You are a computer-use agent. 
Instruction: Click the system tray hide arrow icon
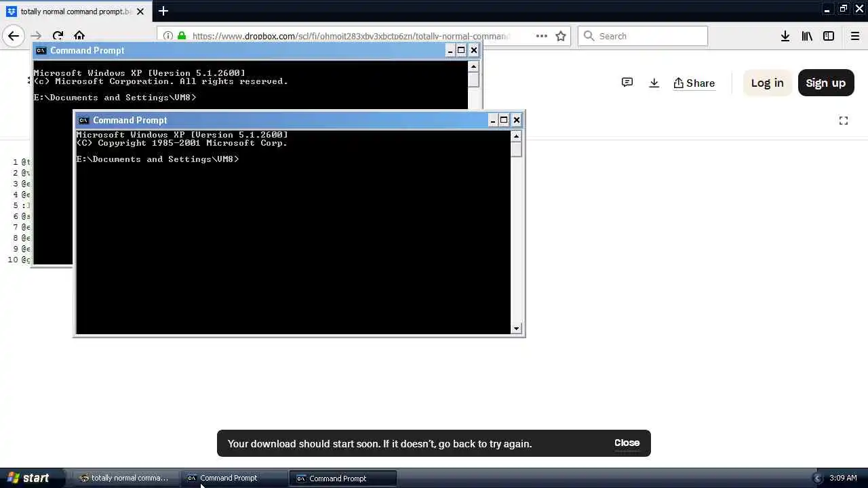coord(817,478)
